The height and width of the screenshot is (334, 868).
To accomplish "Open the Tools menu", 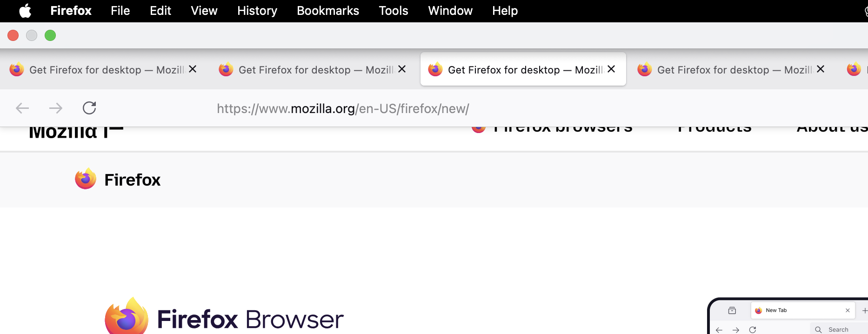I will (x=394, y=11).
